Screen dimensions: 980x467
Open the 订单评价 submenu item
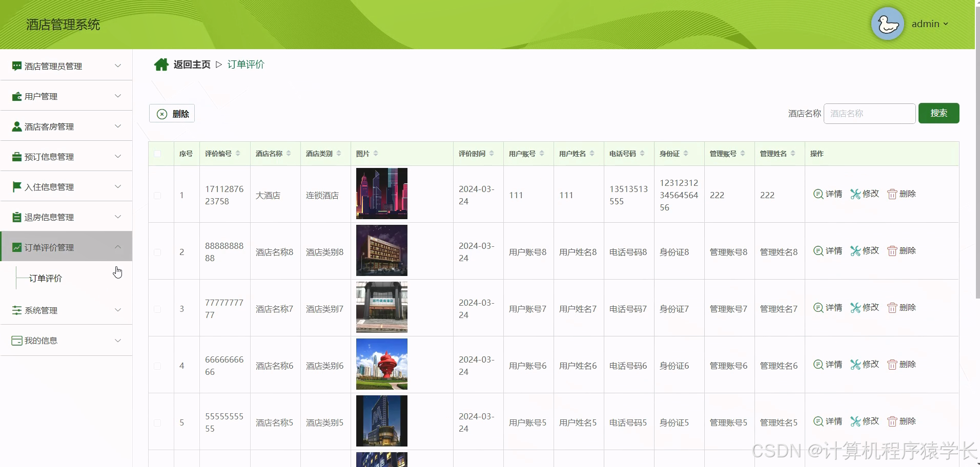(46, 278)
